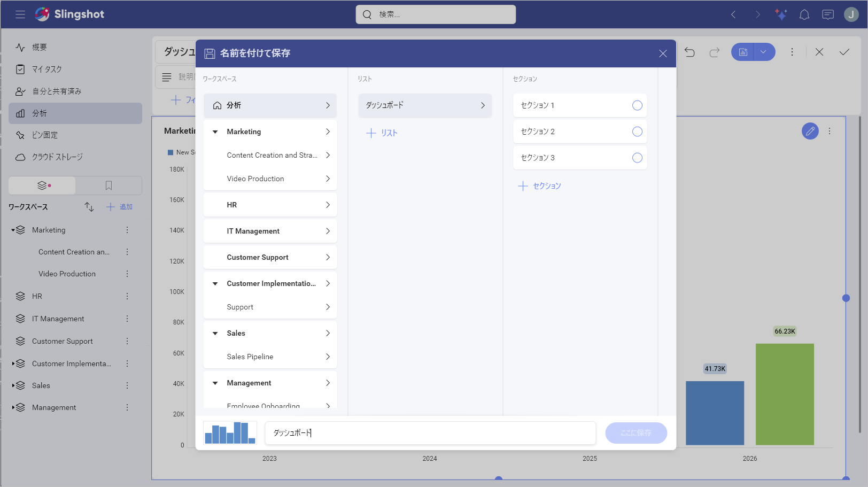Image resolution: width=868 pixels, height=487 pixels.
Task: Add a workspace with 追加
Action: coord(119,207)
